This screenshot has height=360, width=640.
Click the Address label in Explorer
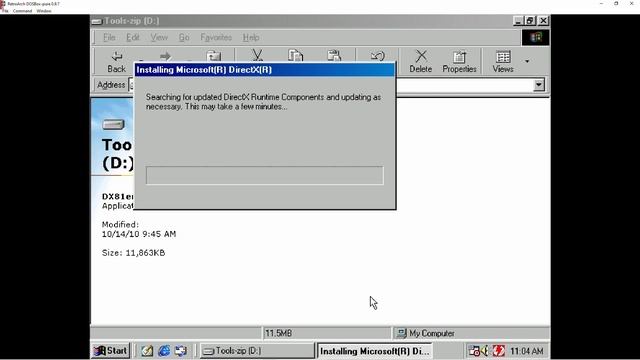click(111, 85)
